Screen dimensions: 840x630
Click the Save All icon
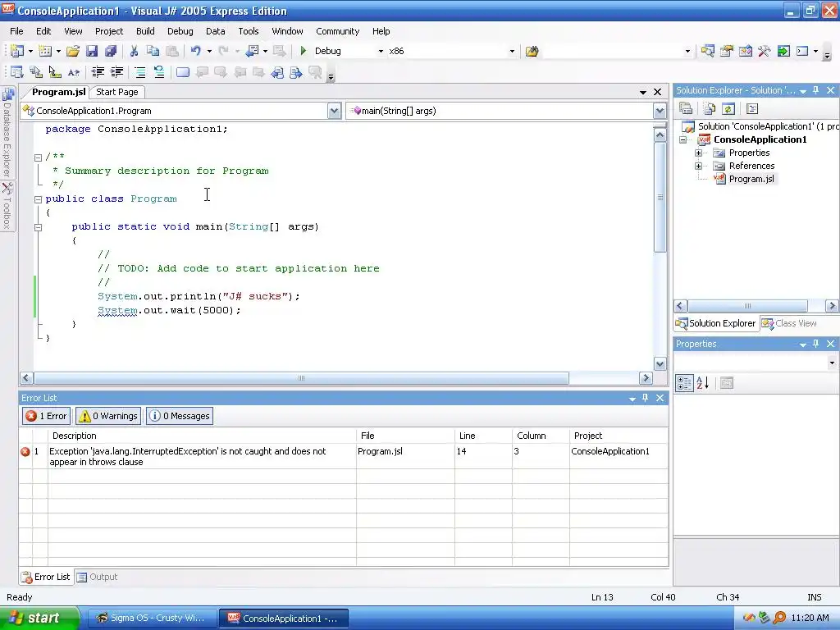pos(111,51)
